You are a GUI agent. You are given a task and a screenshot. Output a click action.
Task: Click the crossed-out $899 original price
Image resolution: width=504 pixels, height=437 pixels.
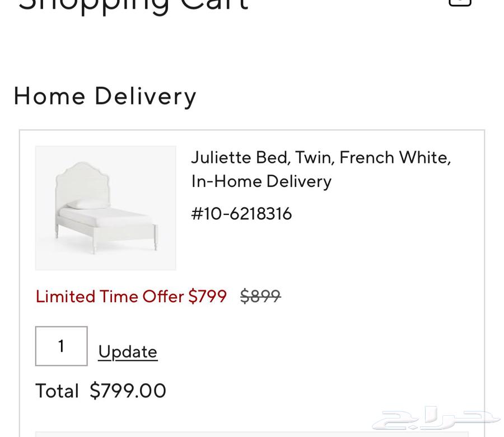[260, 296]
